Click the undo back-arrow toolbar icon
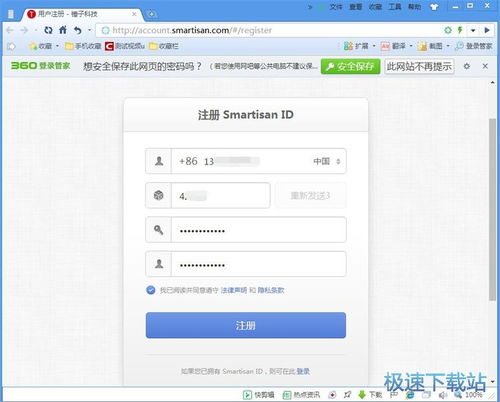500x402 pixels. click(x=77, y=30)
